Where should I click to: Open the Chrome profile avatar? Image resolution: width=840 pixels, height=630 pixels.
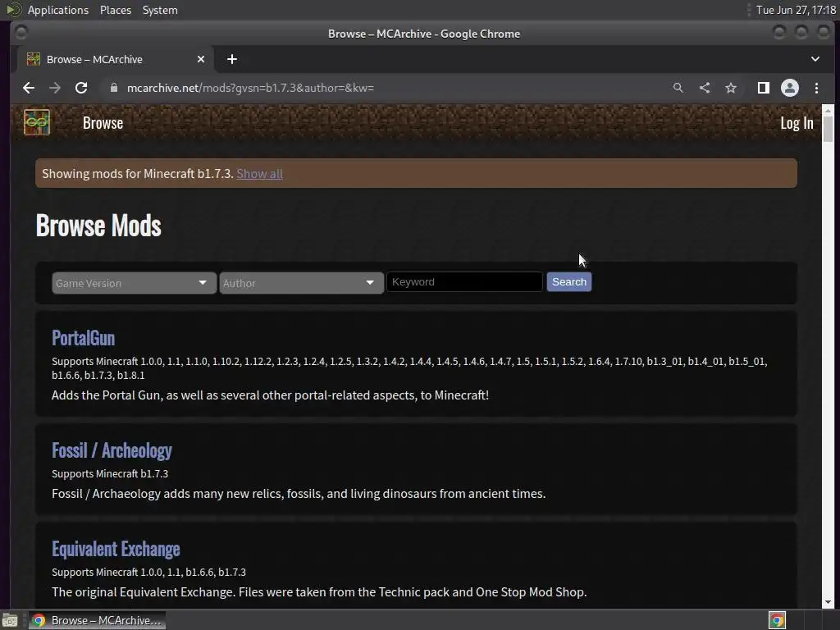790,88
